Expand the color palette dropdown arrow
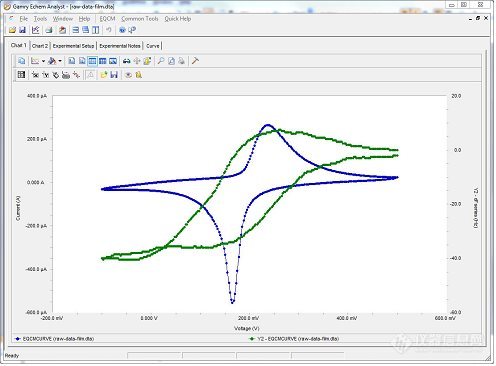 click(x=60, y=61)
